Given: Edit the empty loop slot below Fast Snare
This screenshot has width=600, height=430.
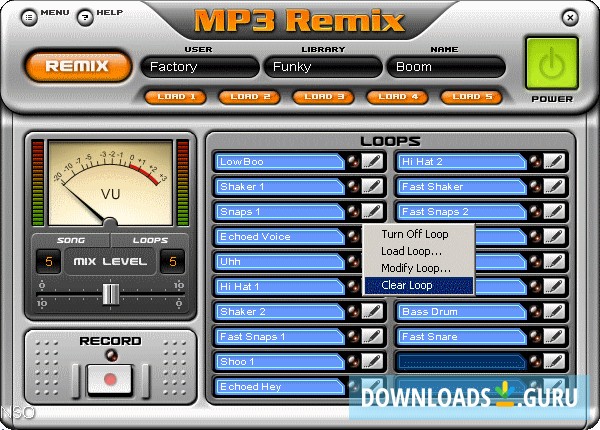Looking at the screenshot, I should 554,362.
